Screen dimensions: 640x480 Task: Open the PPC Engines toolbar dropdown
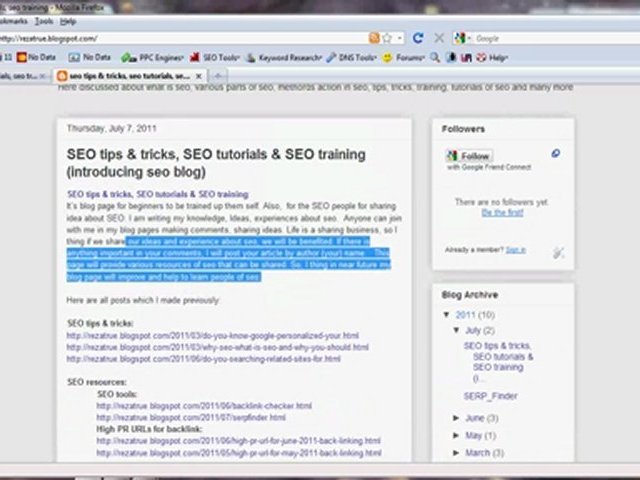click(154, 57)
